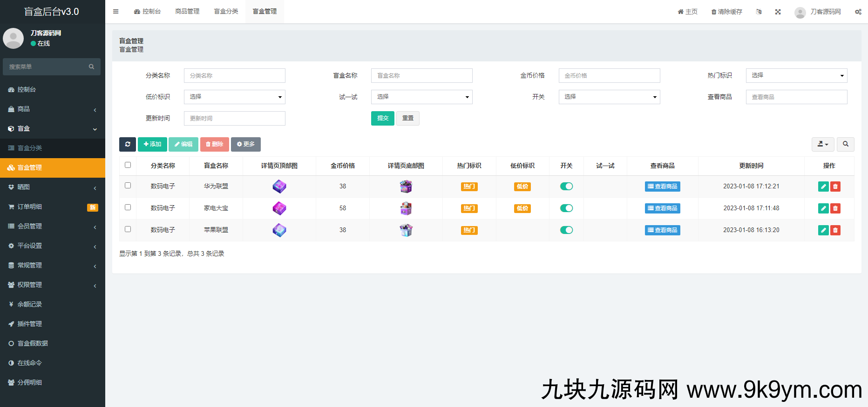Image resolution: width=868 pixels, height=407 pixels.
Task: Click the fullscreen icon in top bar
Action: pos(778,12)
